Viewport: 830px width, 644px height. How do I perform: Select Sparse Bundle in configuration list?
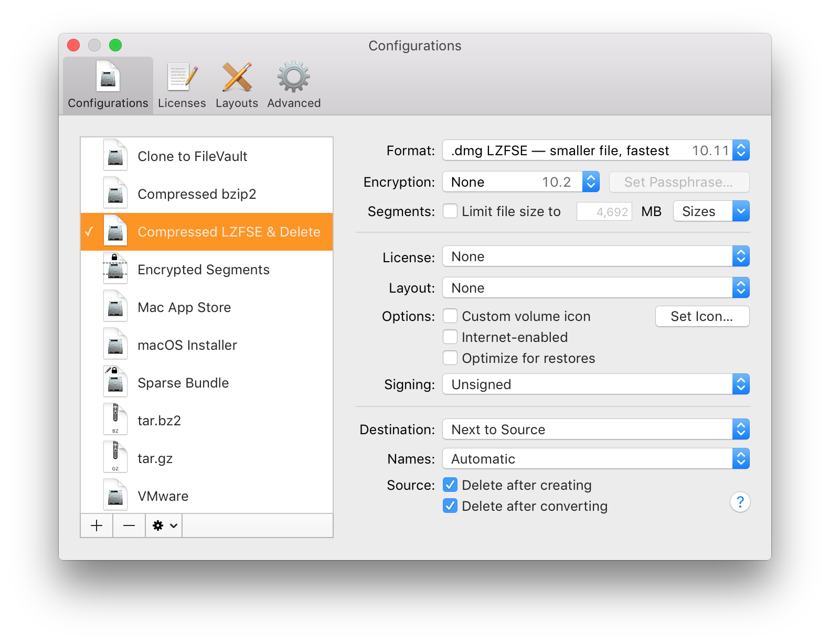(x=183, y=383)
